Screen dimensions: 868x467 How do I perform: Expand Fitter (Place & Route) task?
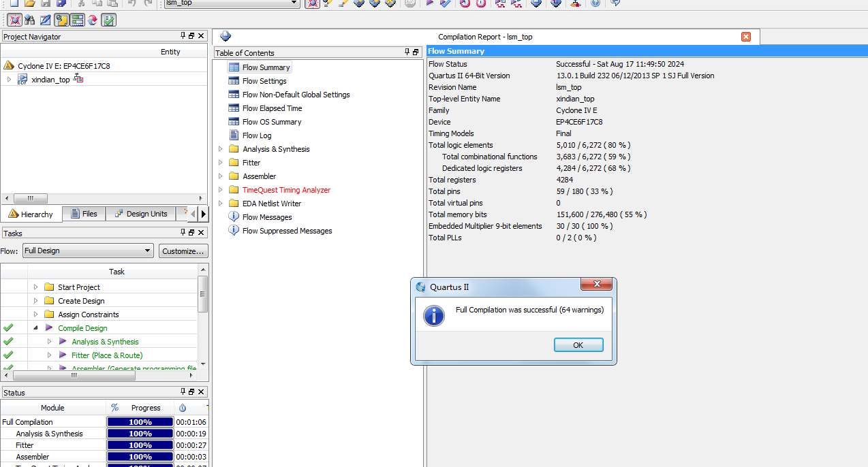click(x=49, y=355)
